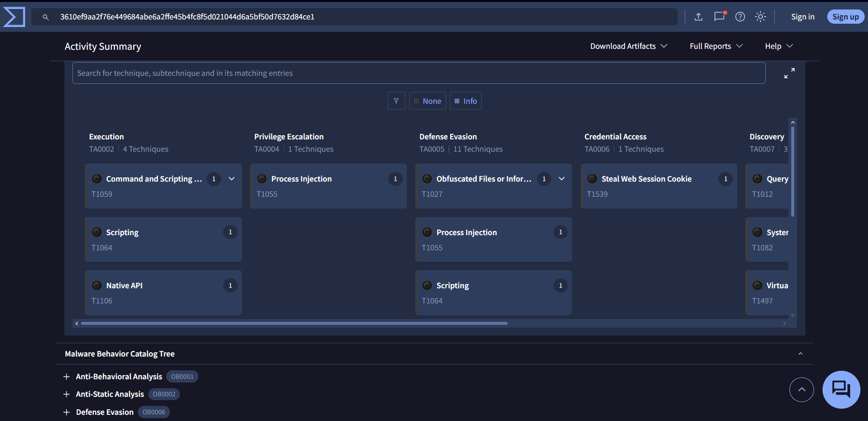This screenshot has height=421, width=868.
Task: Expand the Anti-Static Analysis node
Action: 67,394
